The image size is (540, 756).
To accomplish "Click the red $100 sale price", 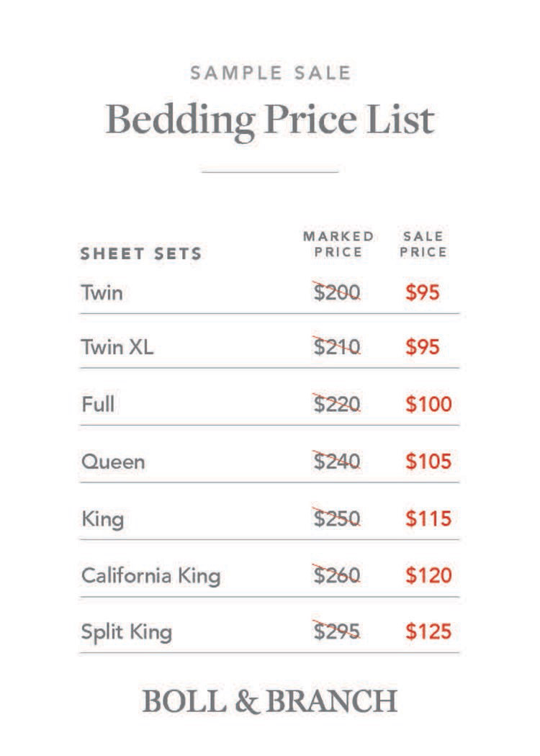I will tap(428, 404).
